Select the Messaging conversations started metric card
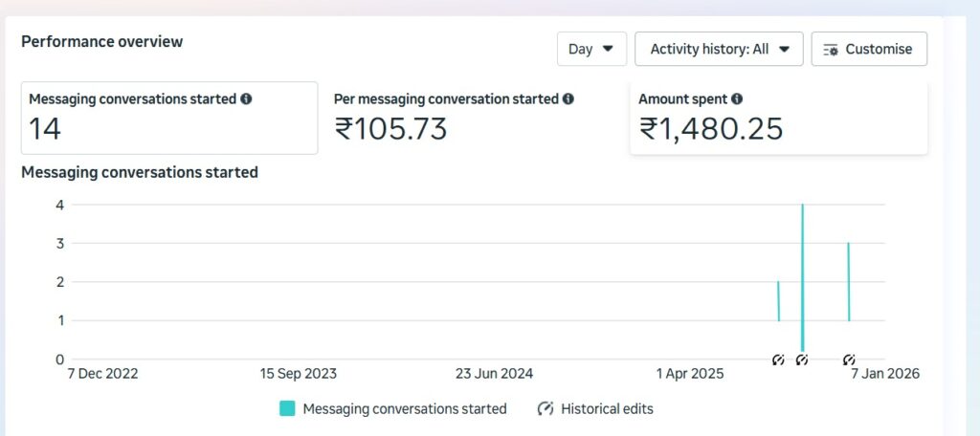 pos(168,118)
